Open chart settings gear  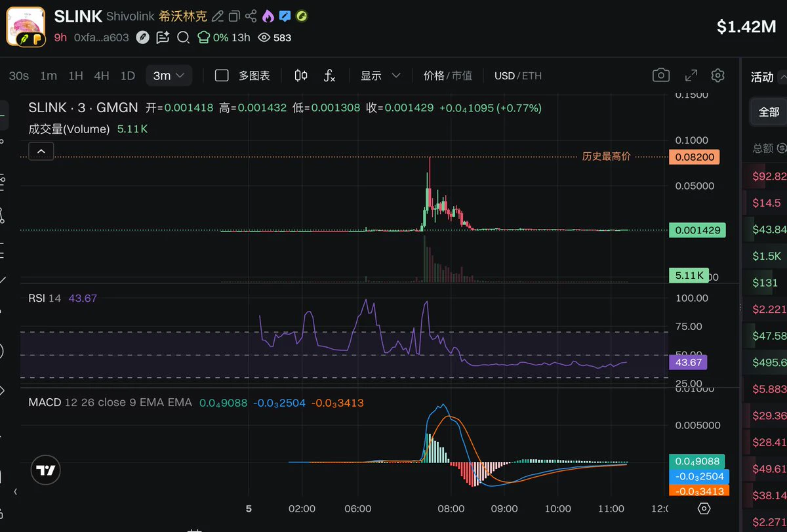[717, 75]
